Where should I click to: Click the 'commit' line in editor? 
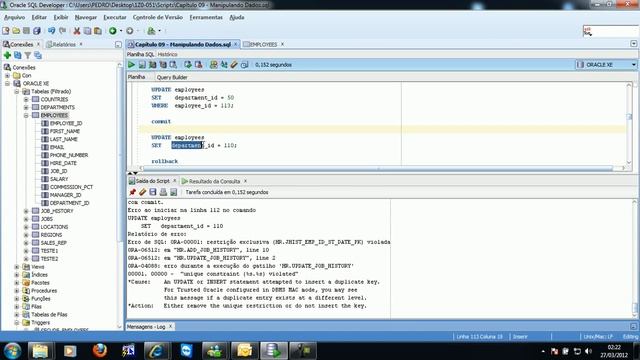tap(161, 122)
